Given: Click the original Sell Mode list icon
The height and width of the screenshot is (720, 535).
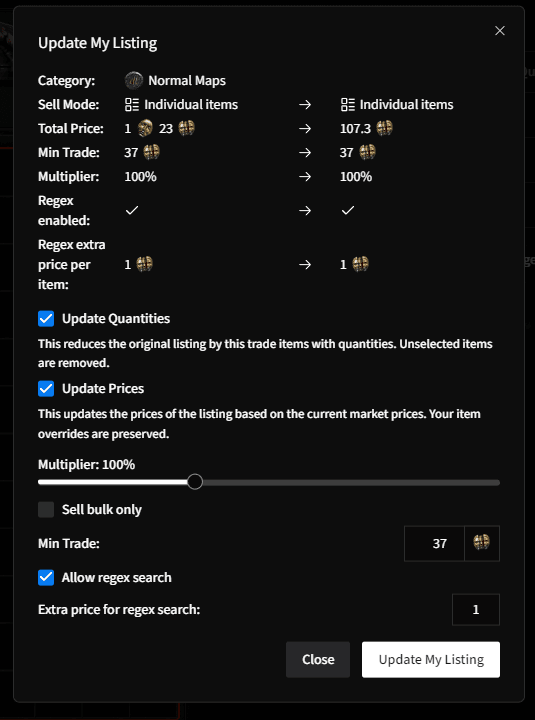Looking at the screenshot, I should (x=132, y=105).
